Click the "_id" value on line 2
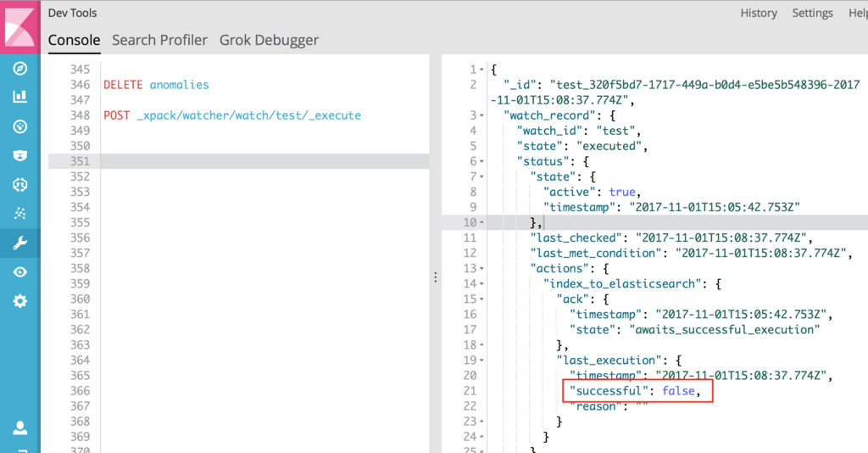This screenshot has width=868, height=453. click(x=676, y=92)
